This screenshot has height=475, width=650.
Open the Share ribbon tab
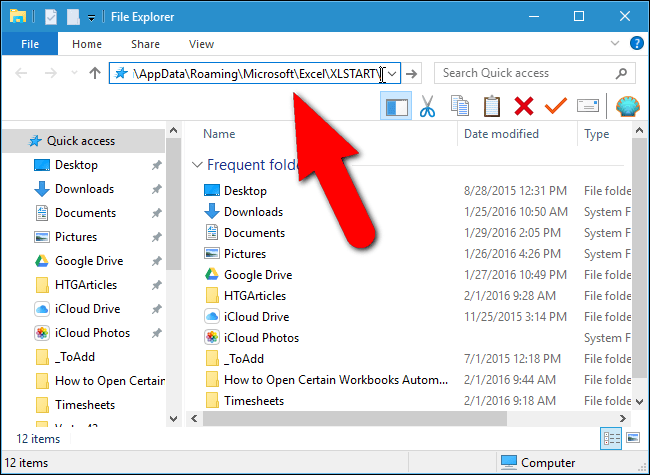coord(145,44)
